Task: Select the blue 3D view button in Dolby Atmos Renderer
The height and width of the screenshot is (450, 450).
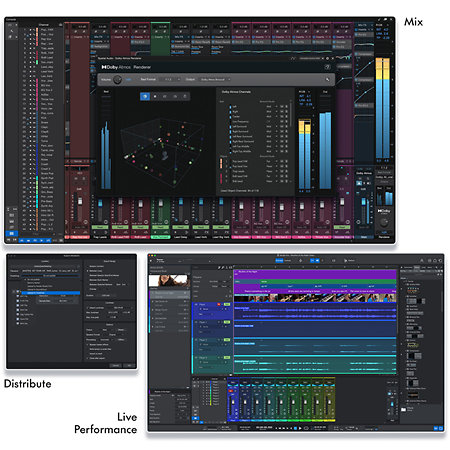Action: [145, 96]
